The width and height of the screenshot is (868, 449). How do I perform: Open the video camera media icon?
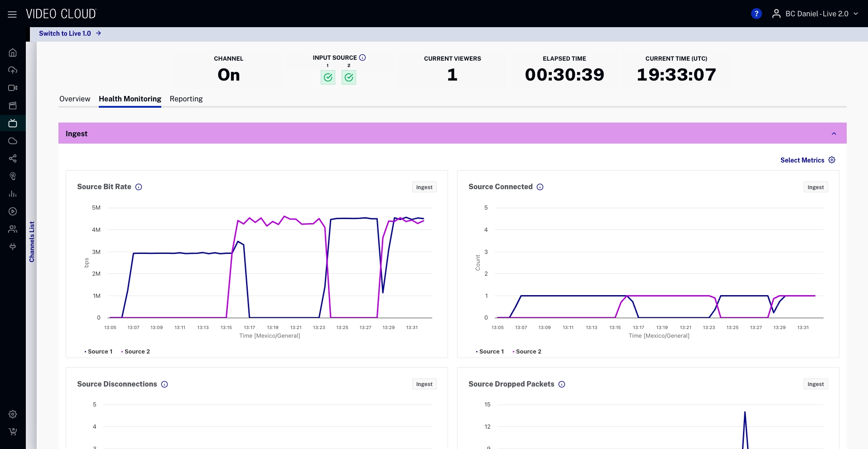13,88
